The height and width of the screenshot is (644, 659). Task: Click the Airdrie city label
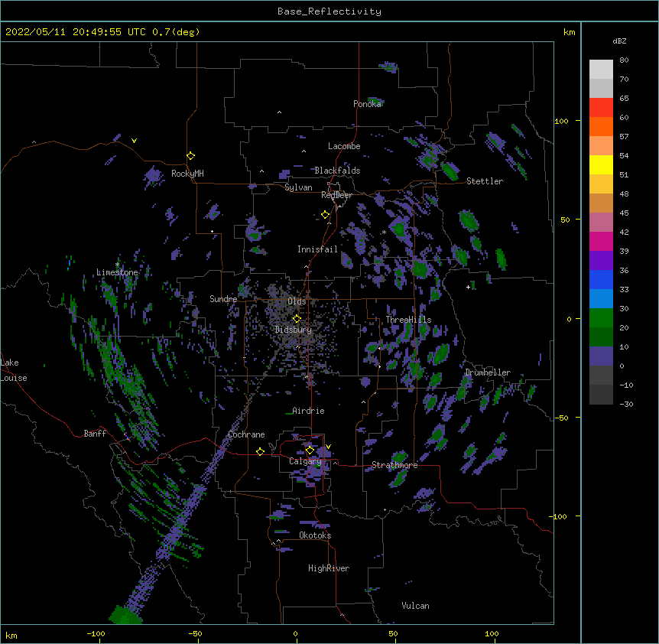[x=308, y=411]
